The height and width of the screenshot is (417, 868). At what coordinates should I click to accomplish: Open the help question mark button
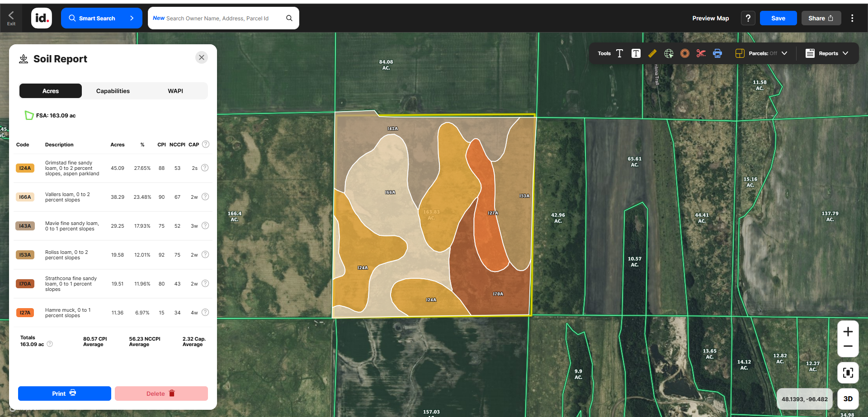748,18
